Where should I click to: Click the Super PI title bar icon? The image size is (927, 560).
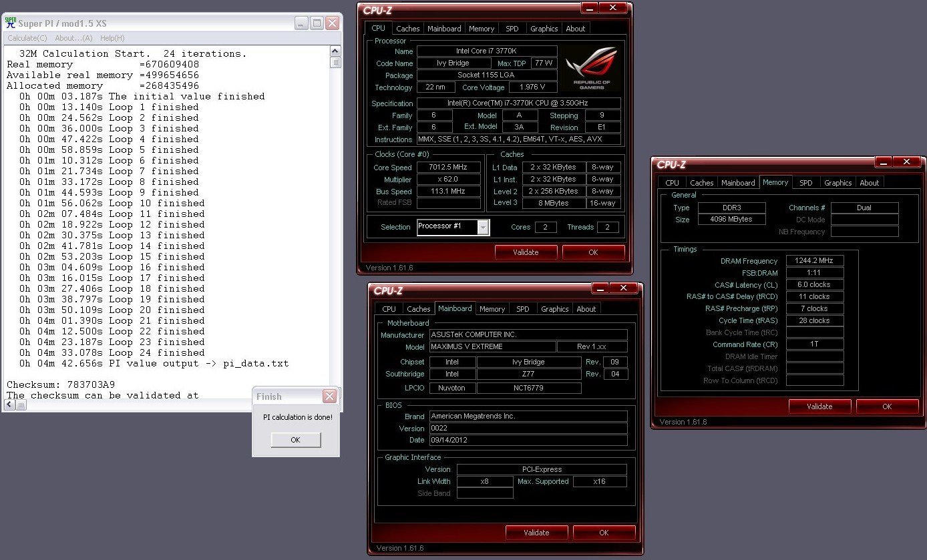tap(11, 23)
